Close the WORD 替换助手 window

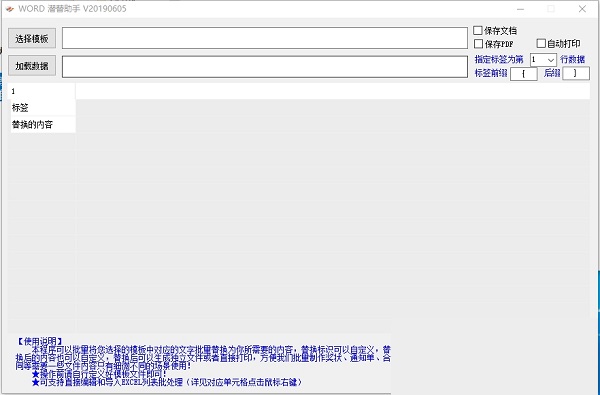pos(582,9)
